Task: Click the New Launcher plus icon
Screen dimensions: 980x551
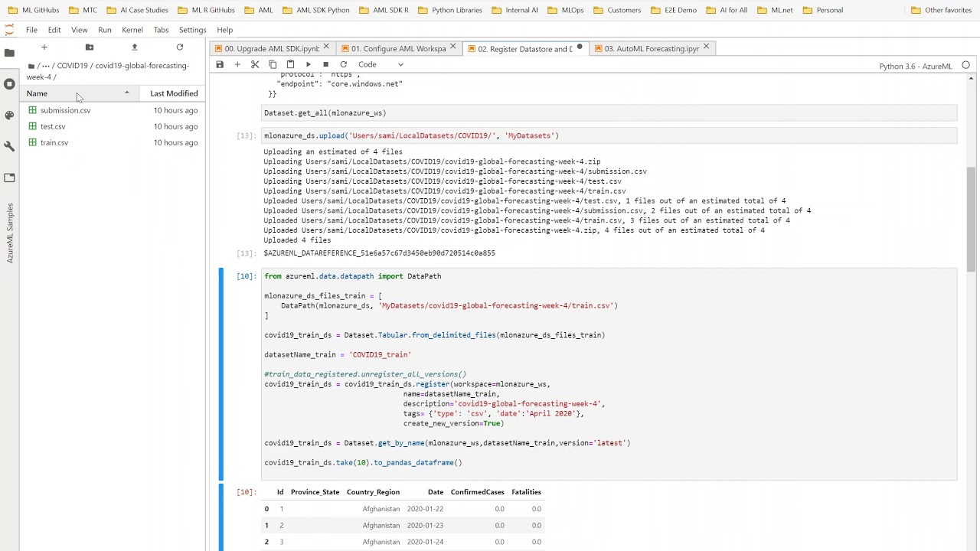Action: tap(44, 47)
